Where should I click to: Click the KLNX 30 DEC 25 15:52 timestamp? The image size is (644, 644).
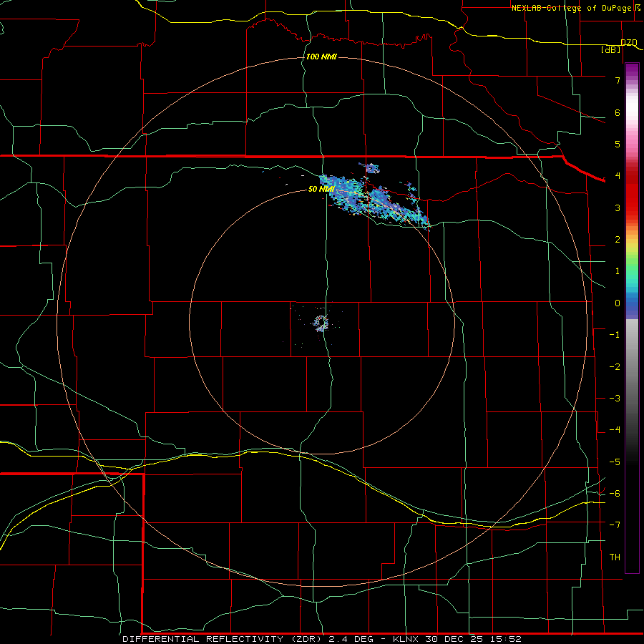(x=457, y=639)
